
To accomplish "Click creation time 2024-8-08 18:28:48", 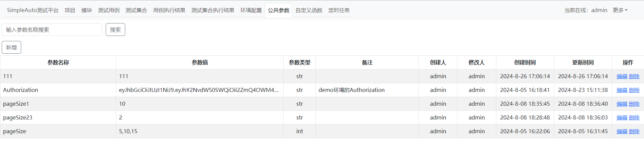I will (525, 117).
